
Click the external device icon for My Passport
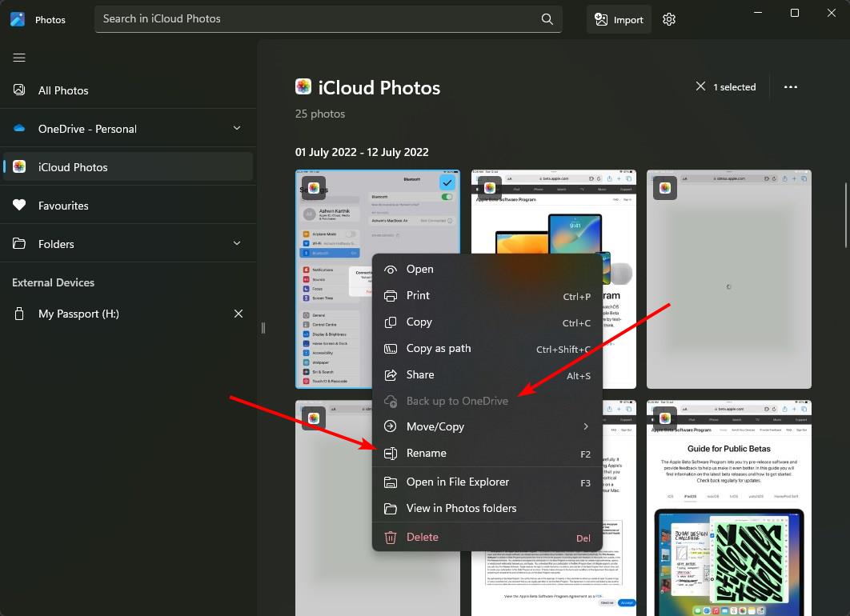[19, 314]
